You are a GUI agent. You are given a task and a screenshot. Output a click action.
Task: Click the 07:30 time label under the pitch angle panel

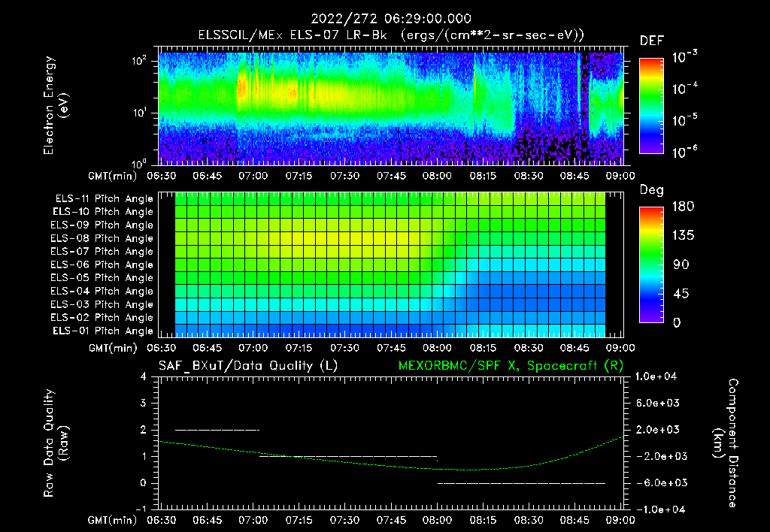(x=344, y=349)
